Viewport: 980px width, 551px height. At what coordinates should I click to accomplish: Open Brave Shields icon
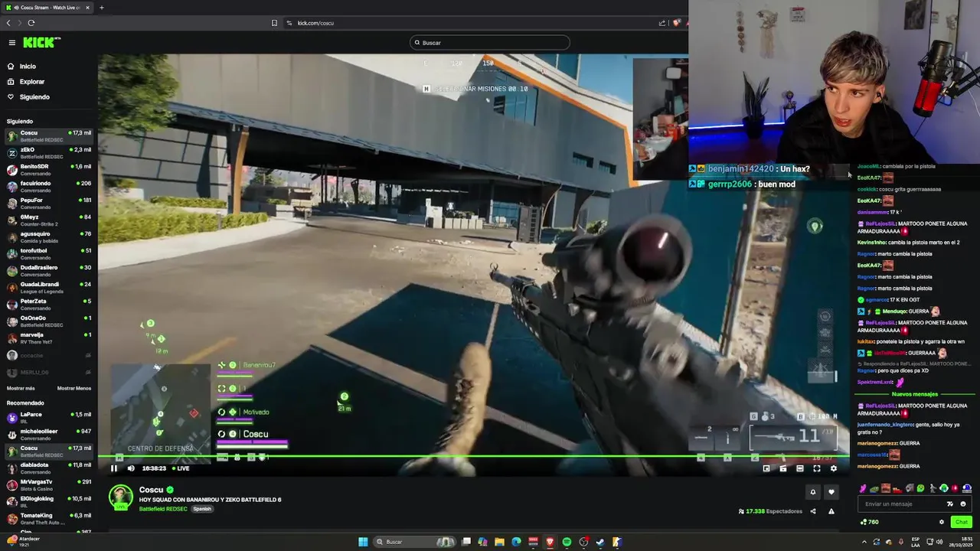point(676,23)
